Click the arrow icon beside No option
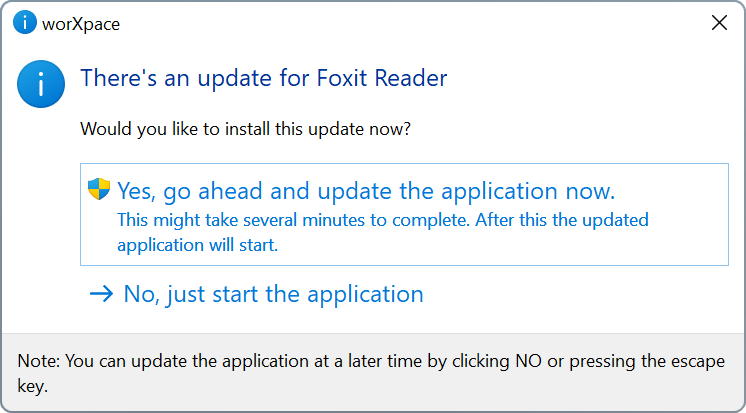 point(101,294)
